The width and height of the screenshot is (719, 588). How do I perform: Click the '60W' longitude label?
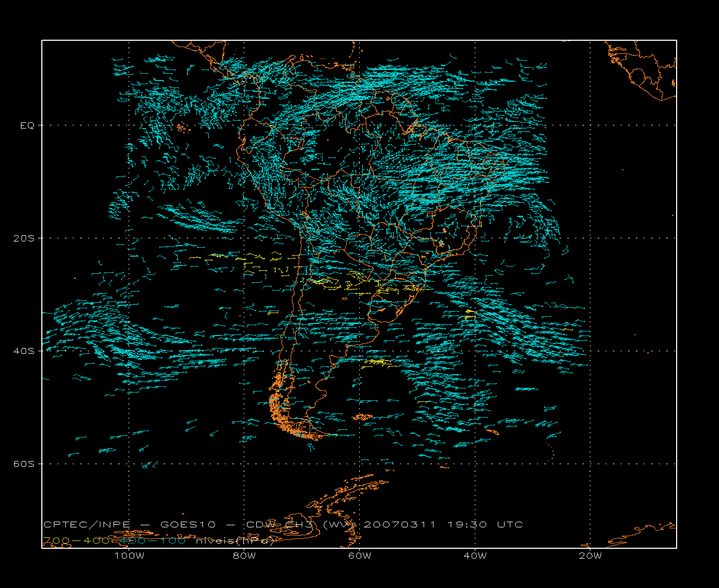click(360, 556)
